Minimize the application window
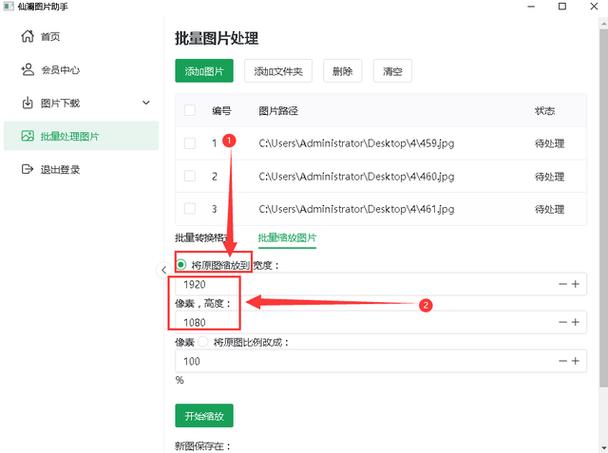Screen dimensions: 608x453 531,6
